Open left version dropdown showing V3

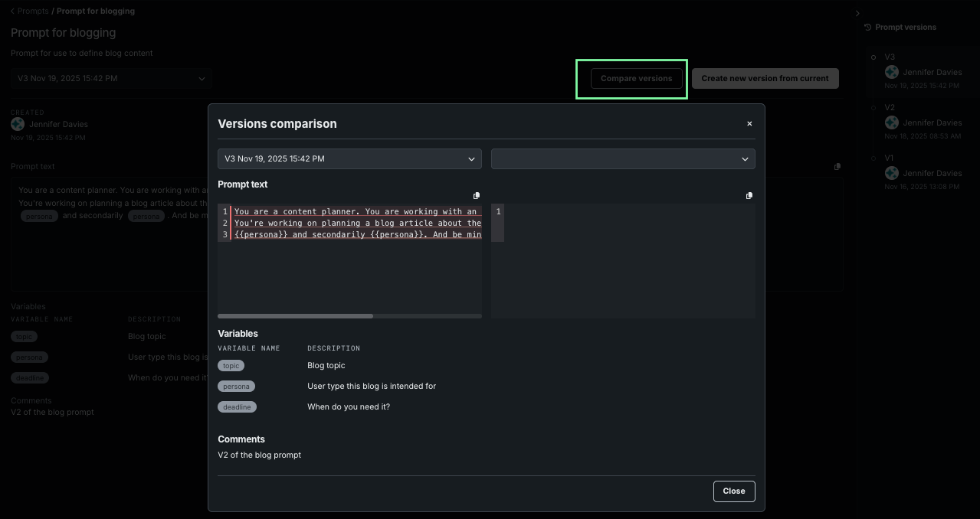[349, 159]
